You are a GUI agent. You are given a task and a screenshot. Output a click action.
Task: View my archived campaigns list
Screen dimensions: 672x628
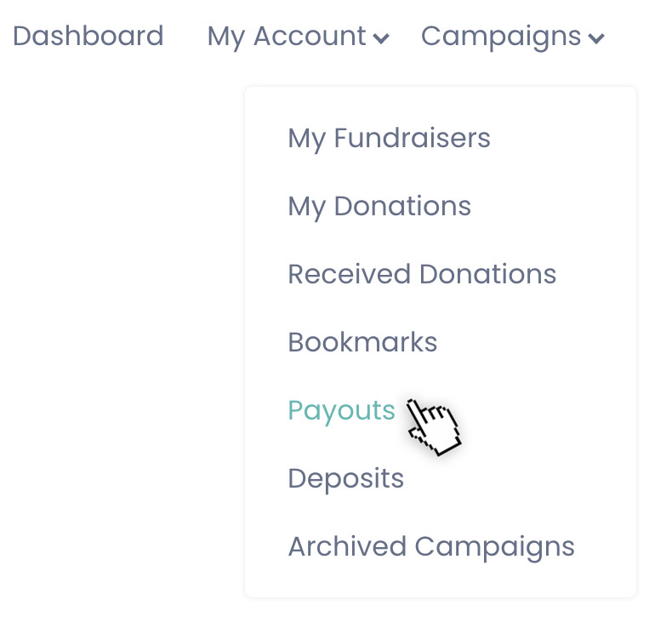pyautogui.click(x=431, y=547)
